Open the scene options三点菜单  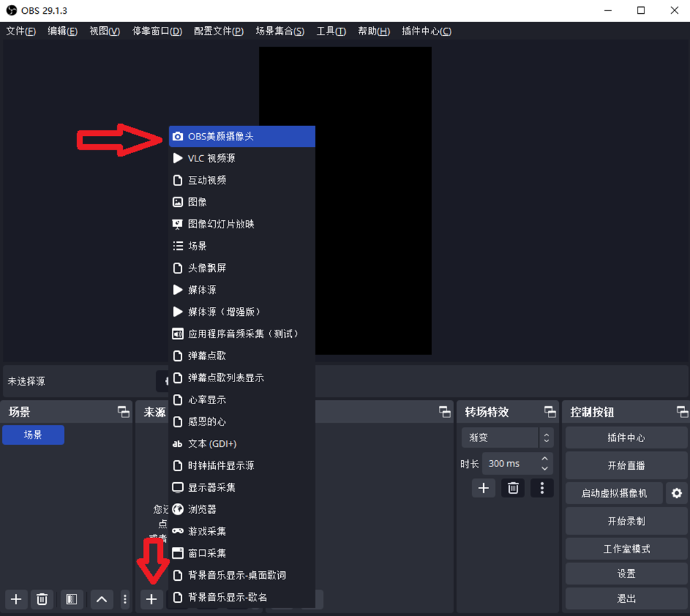coord(125,599)
